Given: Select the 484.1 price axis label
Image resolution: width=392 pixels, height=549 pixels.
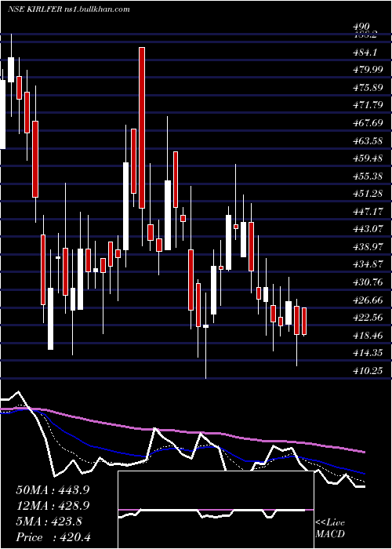Looking at the screenshot, I should [x=365, y=53].
